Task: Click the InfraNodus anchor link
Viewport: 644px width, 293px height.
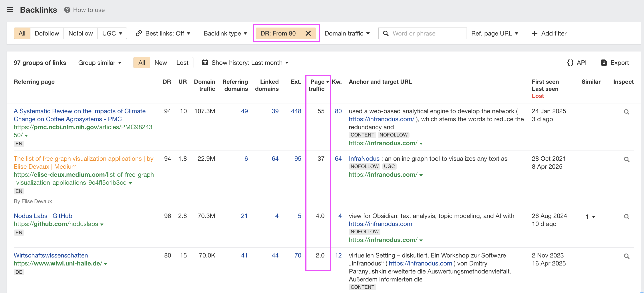Action: (364, 159)
